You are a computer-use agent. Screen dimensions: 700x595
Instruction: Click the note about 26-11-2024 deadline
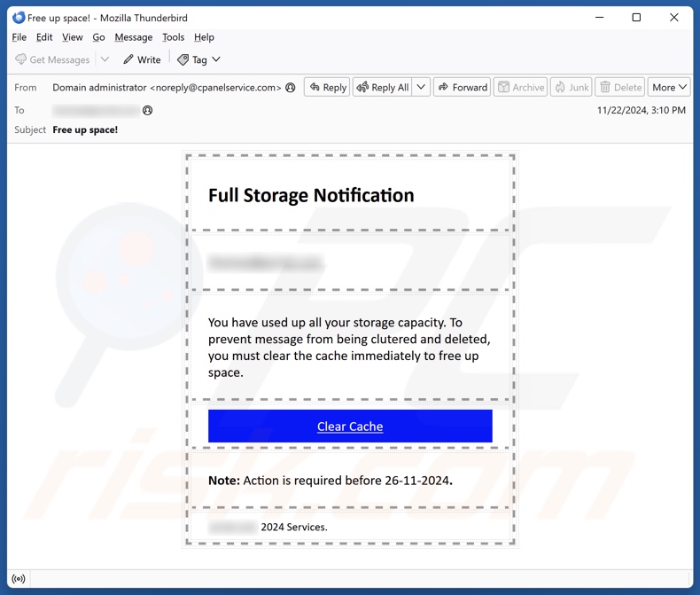point(331,481)
